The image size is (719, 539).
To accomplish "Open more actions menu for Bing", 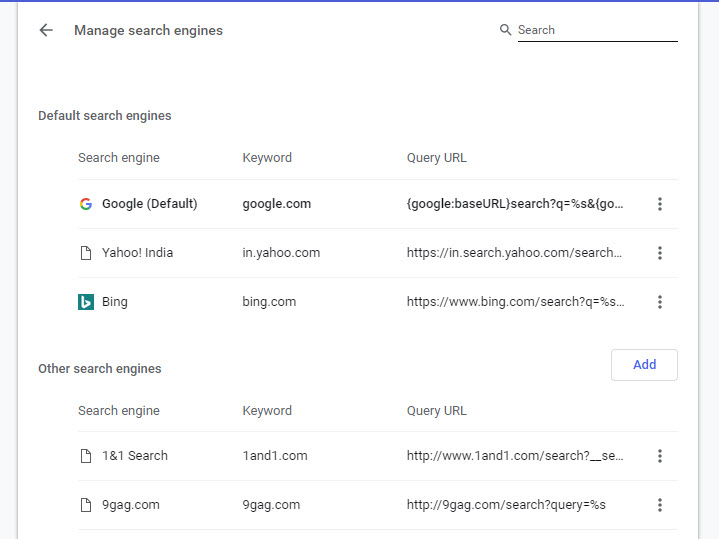I will click(x=660, y=302).
